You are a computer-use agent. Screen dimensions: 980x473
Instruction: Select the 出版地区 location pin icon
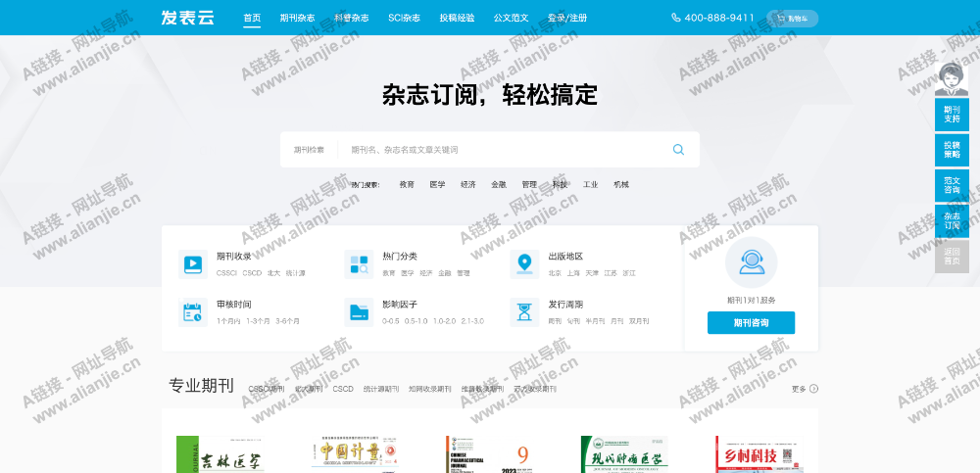(x=525, y=263)
